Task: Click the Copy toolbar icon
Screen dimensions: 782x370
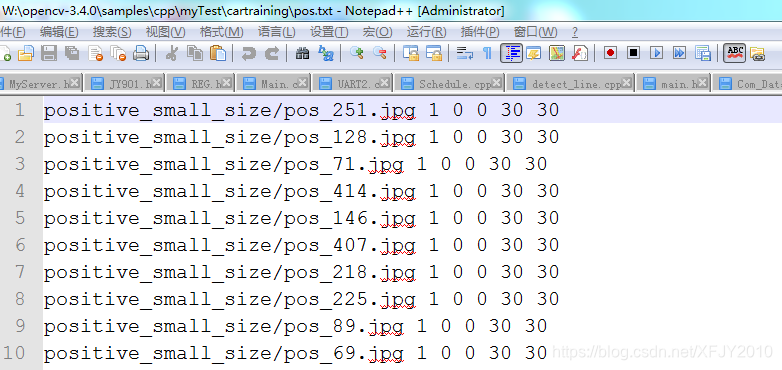Action: point(195,53)
